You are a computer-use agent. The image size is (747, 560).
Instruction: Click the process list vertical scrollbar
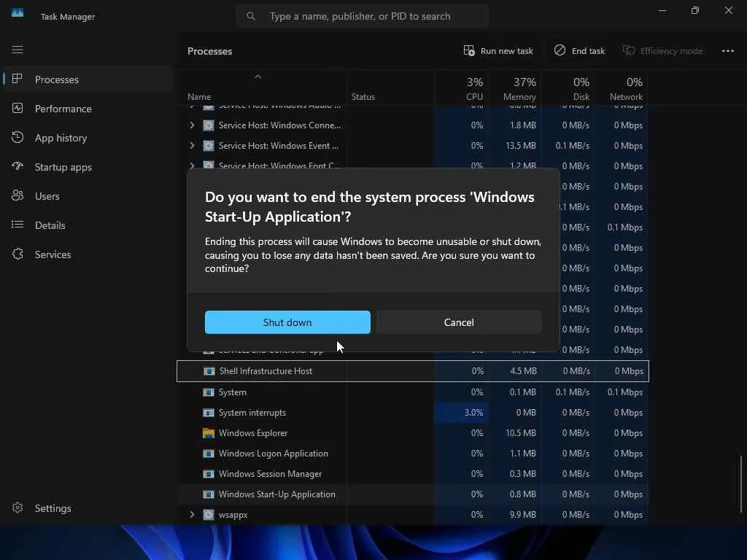[741, 484]
